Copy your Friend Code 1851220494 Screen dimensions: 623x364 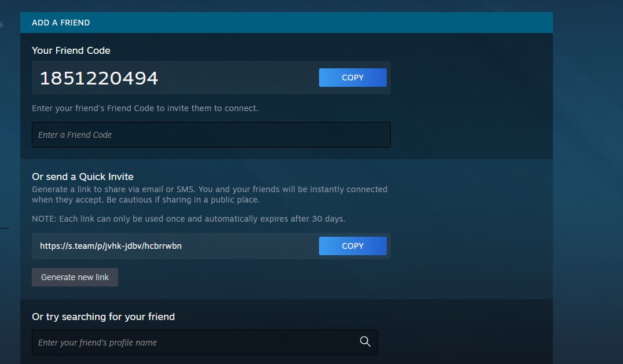[x=353, y=78]
